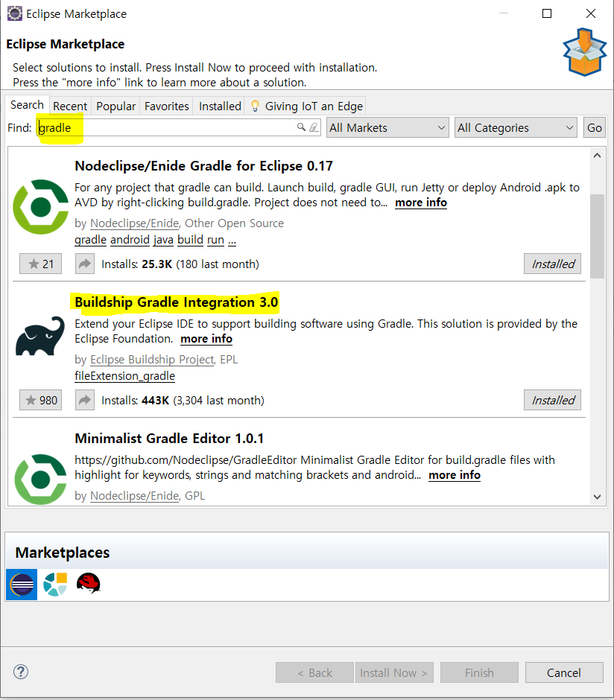Viewport: 614px width, 700px height.
Task: Click the Eclipse Marketplace title bar icon
Action: tap(15, 14)
